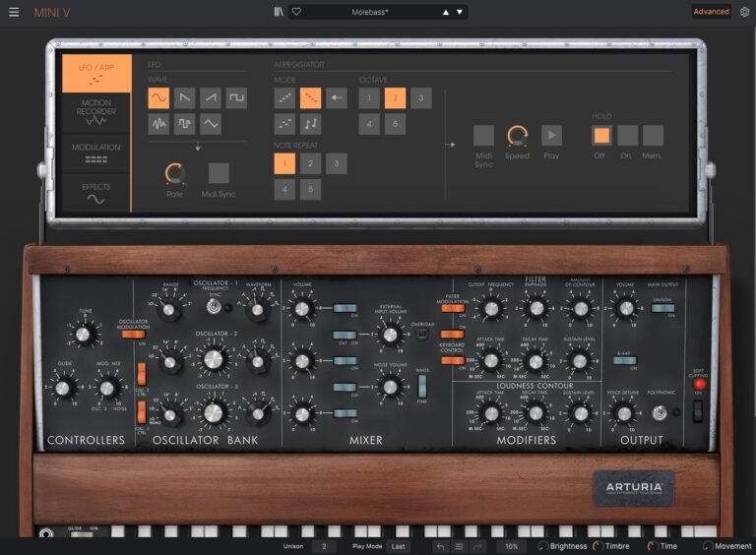
Task: Open the Unison voices value 2
Action: (324, 546)
